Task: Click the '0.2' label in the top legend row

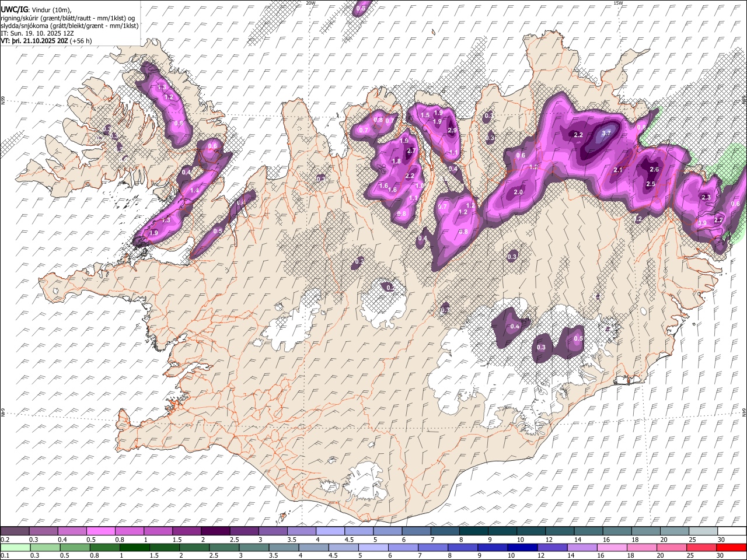Action: [5, 540]
